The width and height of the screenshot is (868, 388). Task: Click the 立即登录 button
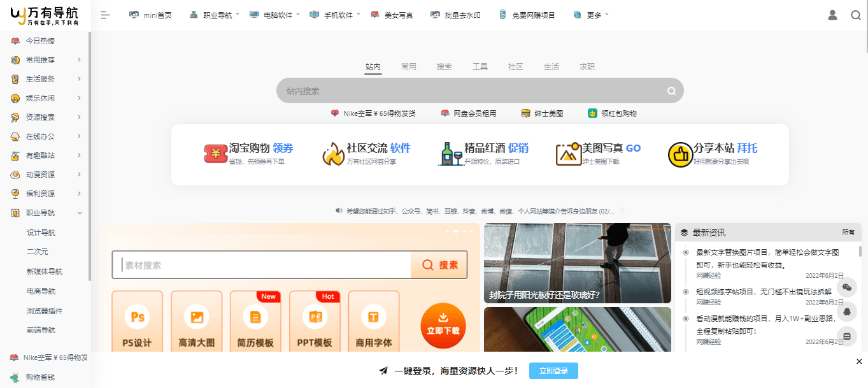point(553,371)
